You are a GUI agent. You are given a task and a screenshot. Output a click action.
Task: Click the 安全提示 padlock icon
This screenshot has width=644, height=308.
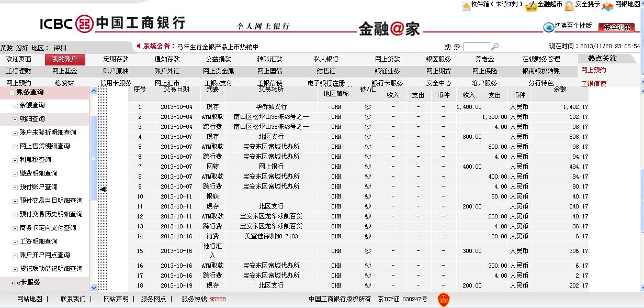[x=569, y=6]
